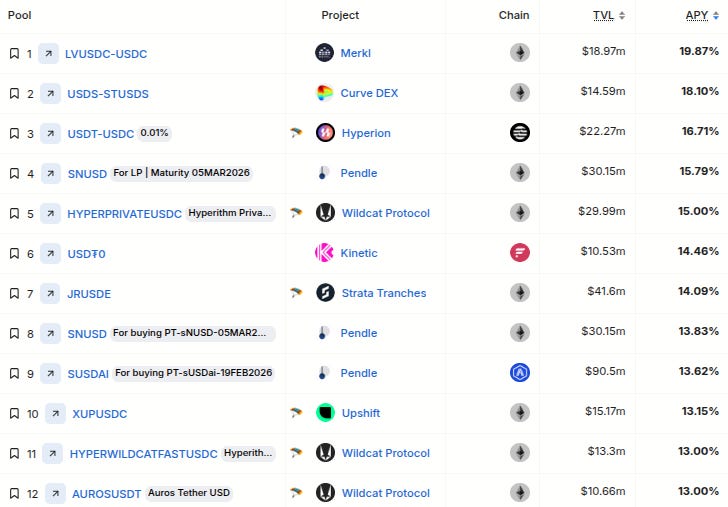Click the Maturity 05MAR2026 tag
This screenshot has height=507, width=728.
182,173
